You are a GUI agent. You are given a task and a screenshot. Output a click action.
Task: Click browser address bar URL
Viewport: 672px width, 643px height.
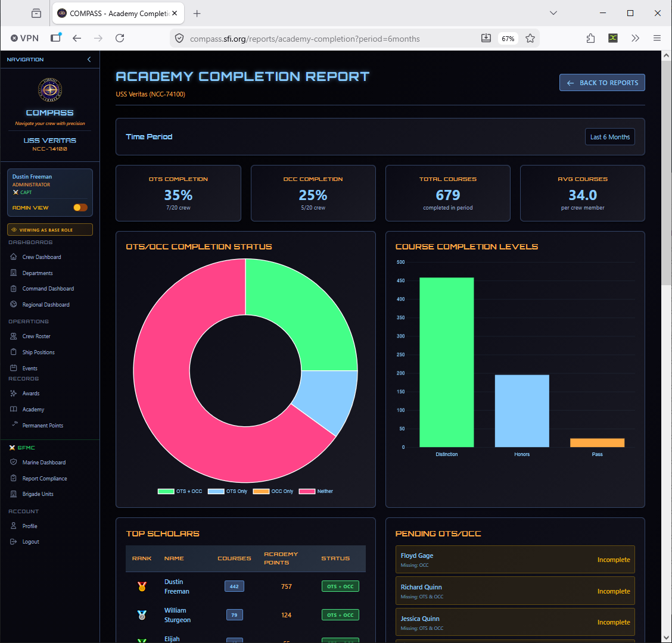(304, 39)
